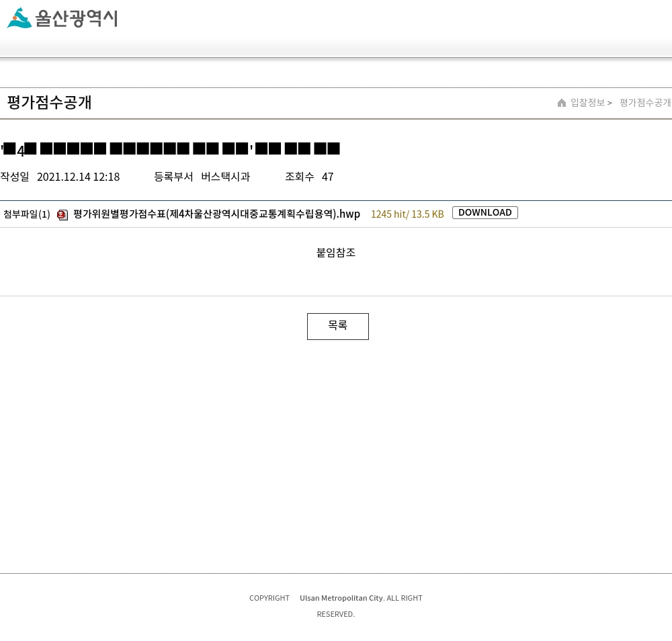The image size is (672, 641).
Task: Click the 붙임참조 body text
Action: 336,253
